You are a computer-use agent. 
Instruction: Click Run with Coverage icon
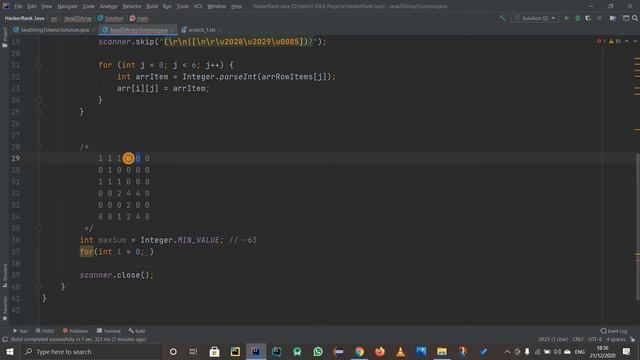point(588,18)
